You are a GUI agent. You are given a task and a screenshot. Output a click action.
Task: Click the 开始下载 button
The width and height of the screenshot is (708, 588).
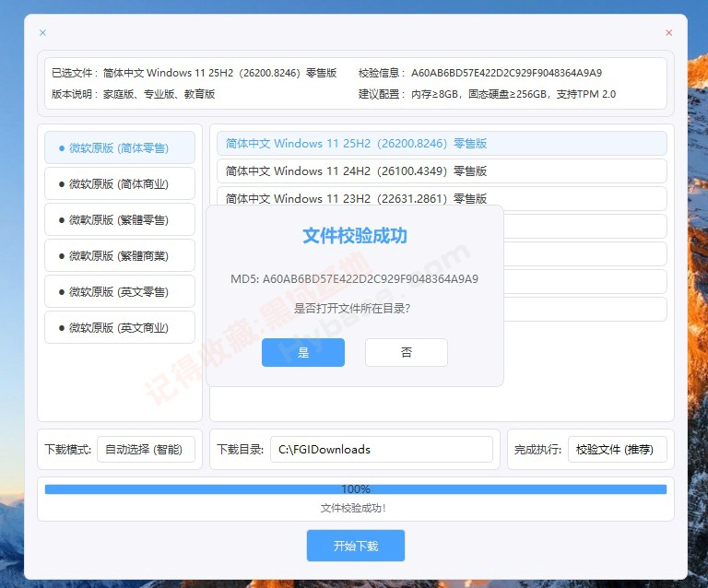[356, 546]
